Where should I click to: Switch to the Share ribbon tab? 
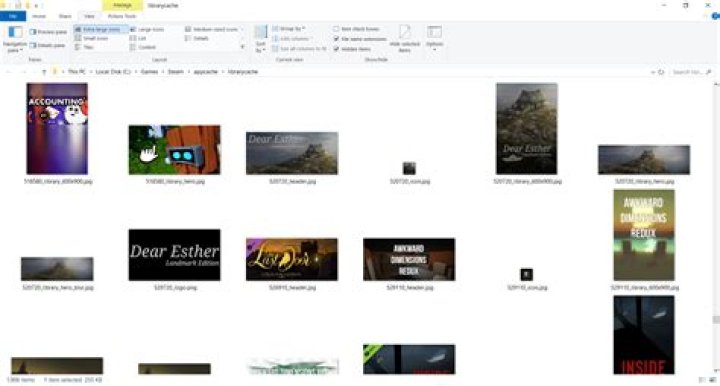(x=65, y=16)
